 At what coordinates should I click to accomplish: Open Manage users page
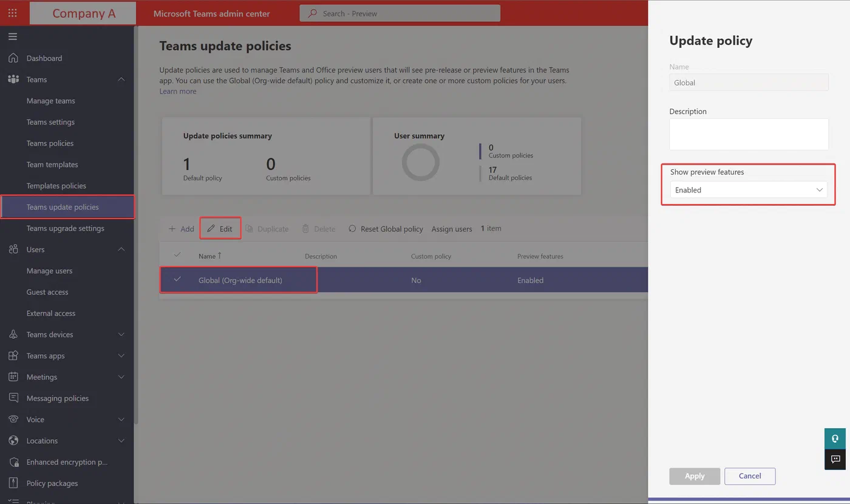tap(50, 271)
